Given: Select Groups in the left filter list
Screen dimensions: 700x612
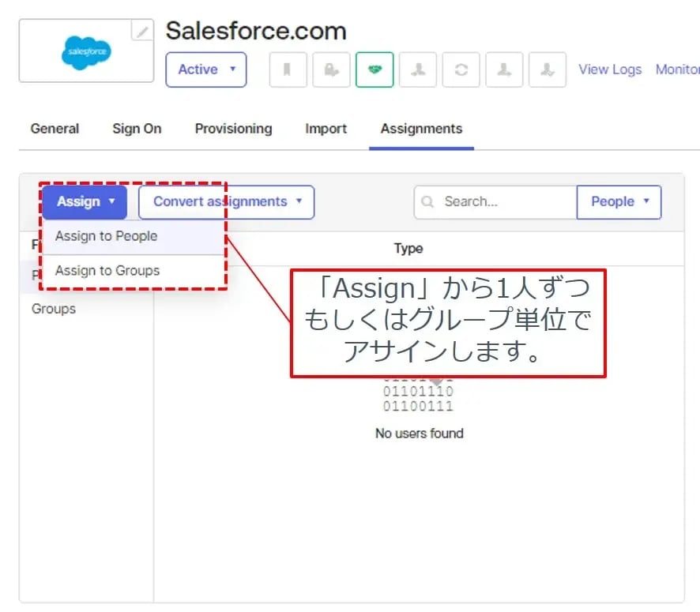Looking at the screenshot, I should tap(54, 309).
